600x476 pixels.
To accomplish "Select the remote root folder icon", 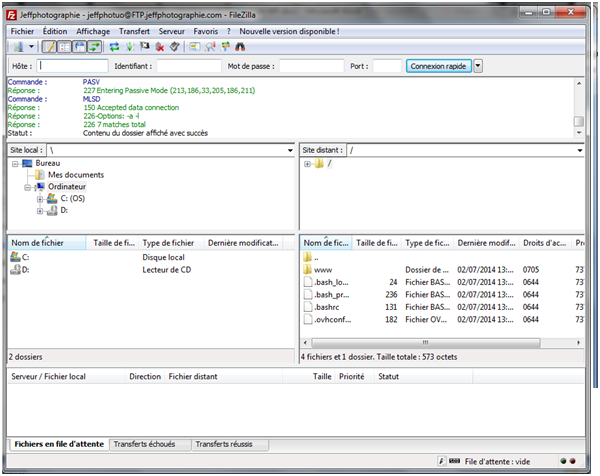I will 319,164.
